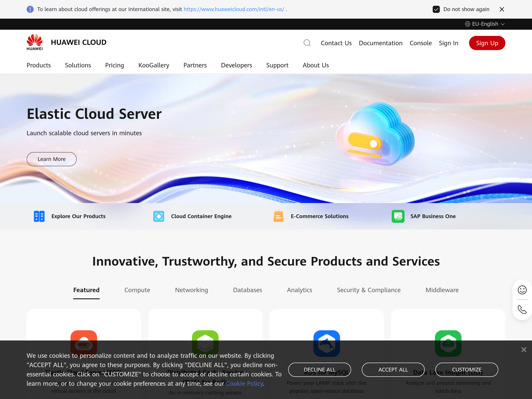Click the blue info icon in notice bar
Screen dimensions: 532x399
pos(30,9)
